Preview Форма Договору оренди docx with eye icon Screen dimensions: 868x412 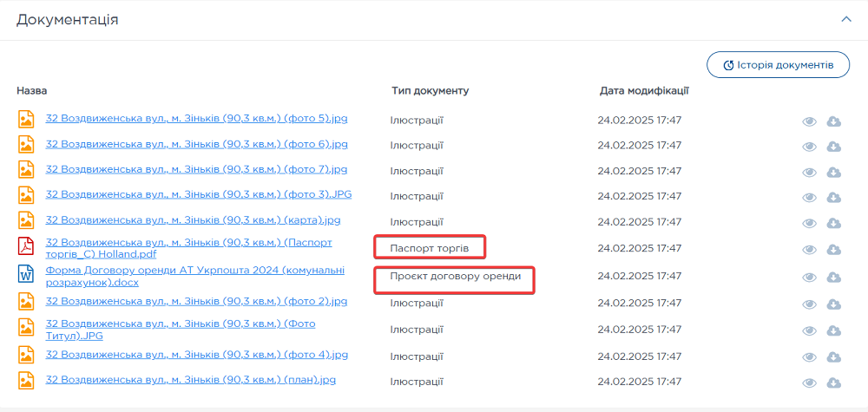coord(809,278)
